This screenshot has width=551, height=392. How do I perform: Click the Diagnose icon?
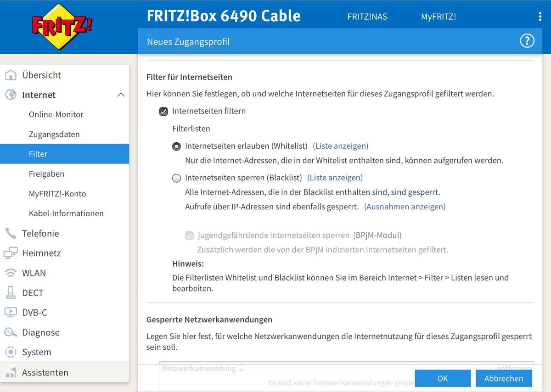point(10,332)
